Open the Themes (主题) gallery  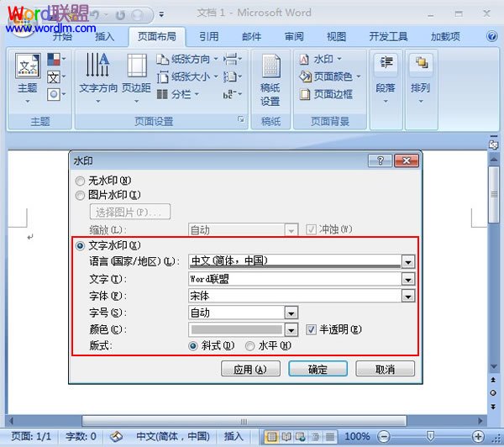click(x=28, y=78)
